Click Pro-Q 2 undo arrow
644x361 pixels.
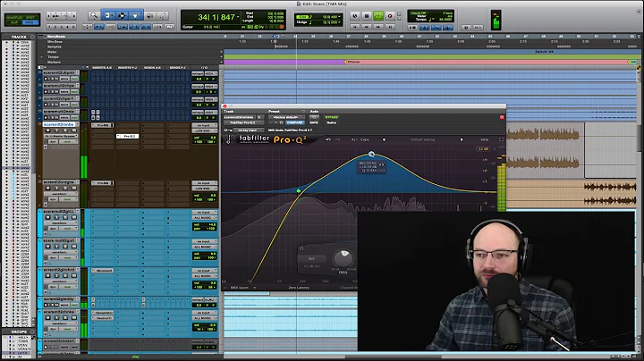coord(327,140)
